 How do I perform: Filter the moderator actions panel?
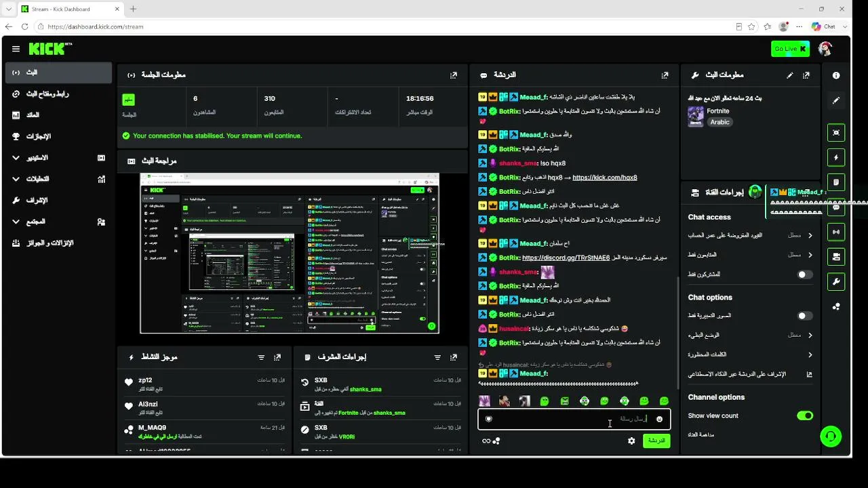click(437, 357)
